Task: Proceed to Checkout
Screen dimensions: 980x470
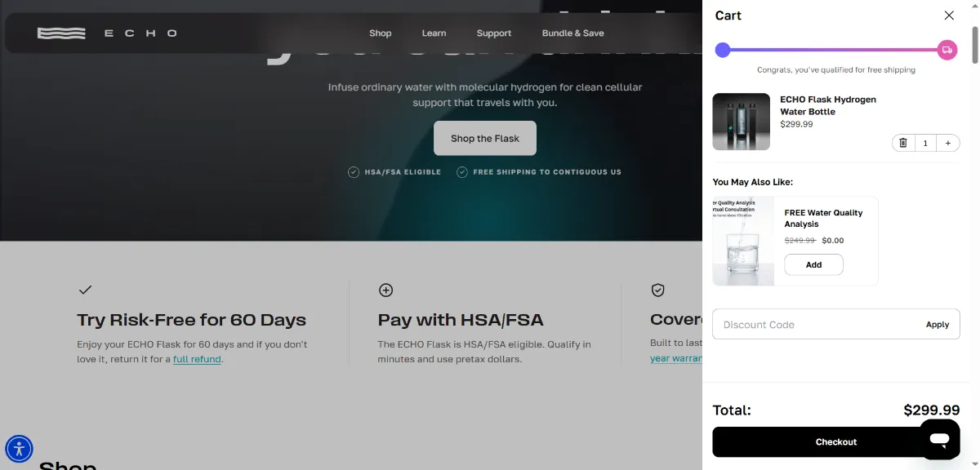Action: tap(836, 441)
